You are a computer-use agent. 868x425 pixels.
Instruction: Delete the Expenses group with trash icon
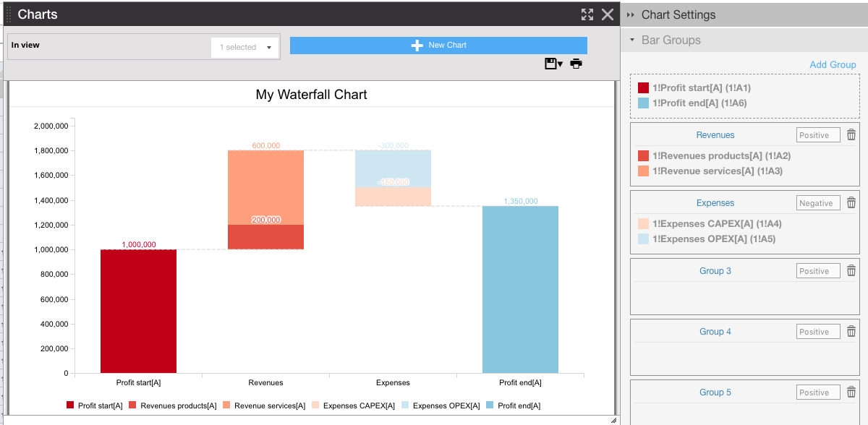[x=851, y=203]
